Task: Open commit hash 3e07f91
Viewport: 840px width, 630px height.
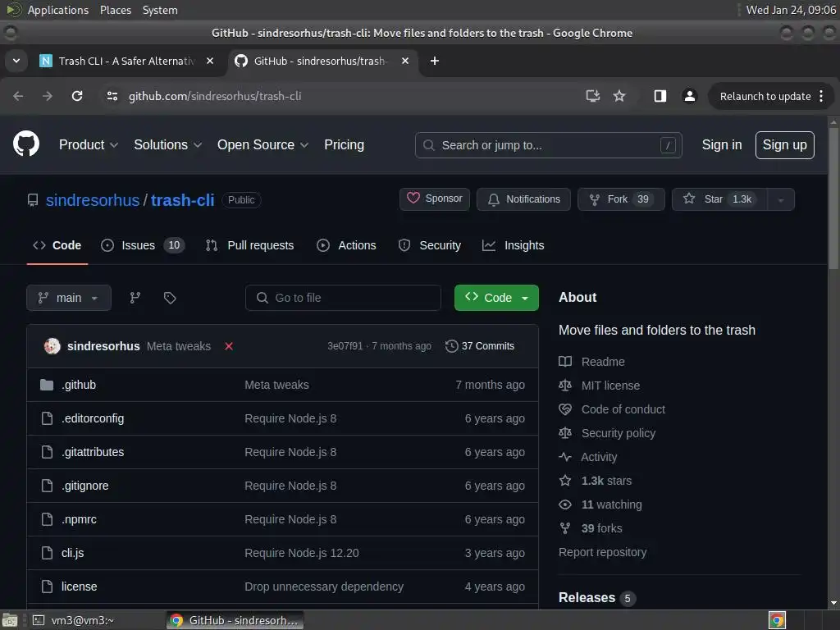Action: [x=345, y=346]
